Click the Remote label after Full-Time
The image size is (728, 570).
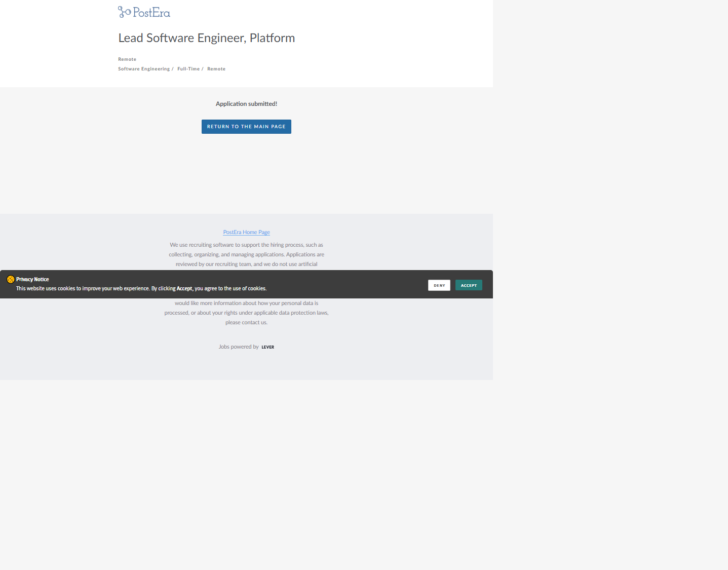coord(216,69)
